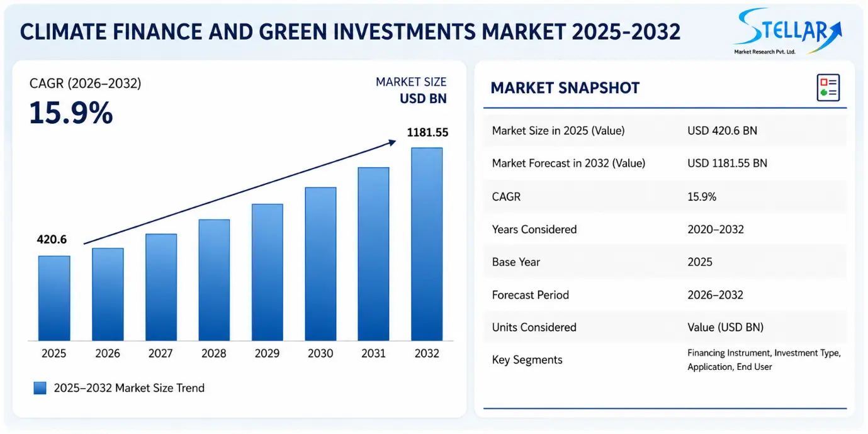
Task: Click the 2026 bar in the chart
Action: pos(108,294)
